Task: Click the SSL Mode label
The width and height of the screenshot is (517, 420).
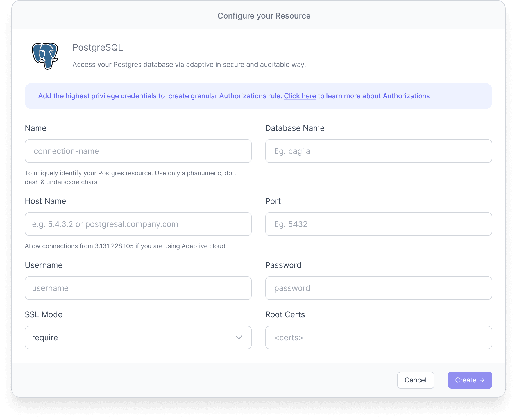Action: point(44,314)
